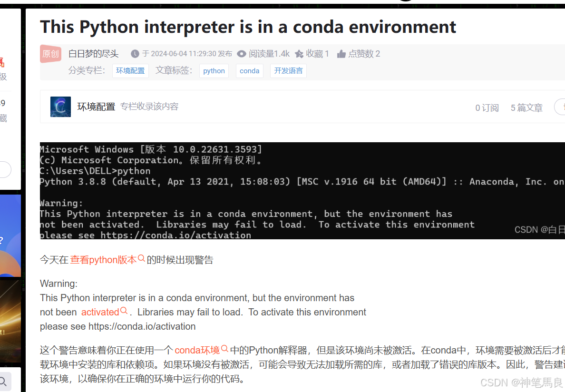Open author profile 白日梦的尽头

93,53
